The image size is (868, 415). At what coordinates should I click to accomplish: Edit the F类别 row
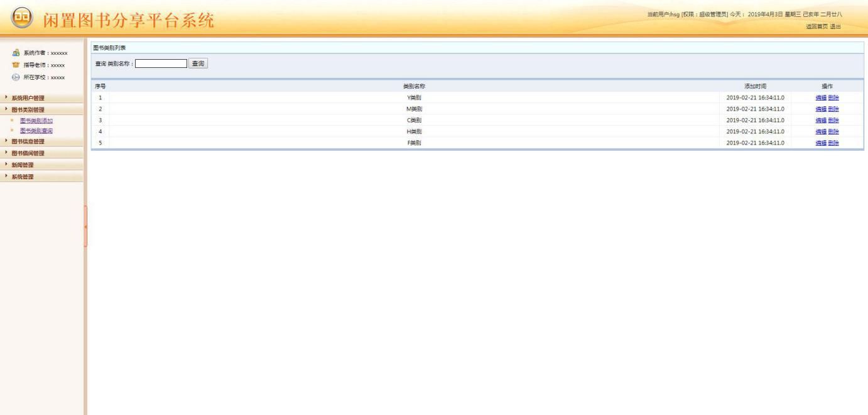click(821, 143)
